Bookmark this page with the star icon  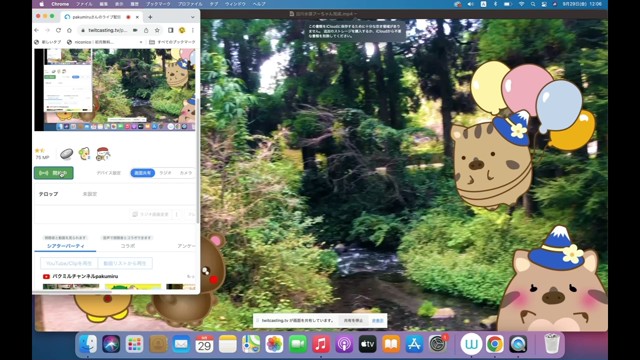(x=157, y=30)
